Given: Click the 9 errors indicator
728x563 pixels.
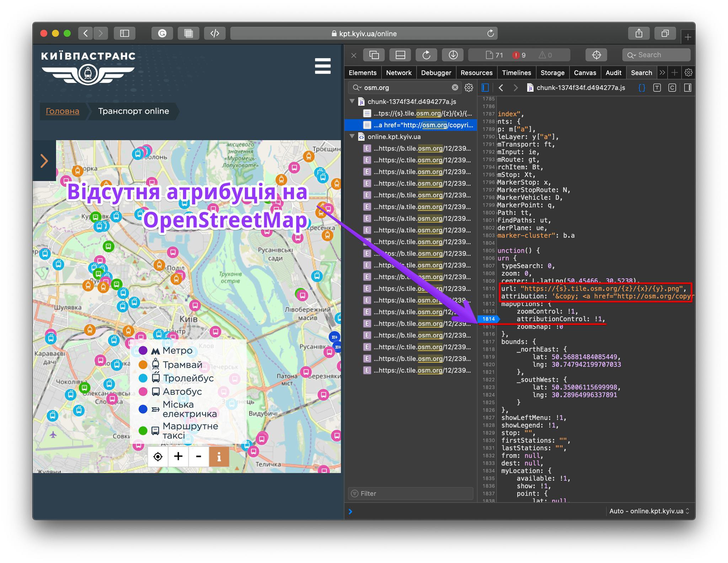Looking at the screenshot, I should pyautogui.click(x=519, y=55).
